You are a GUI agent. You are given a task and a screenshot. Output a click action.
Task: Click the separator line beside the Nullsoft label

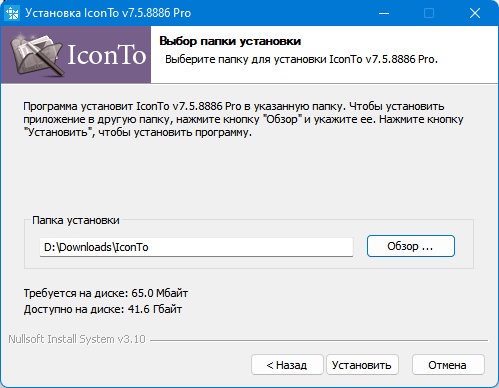(x=319, y=340)
